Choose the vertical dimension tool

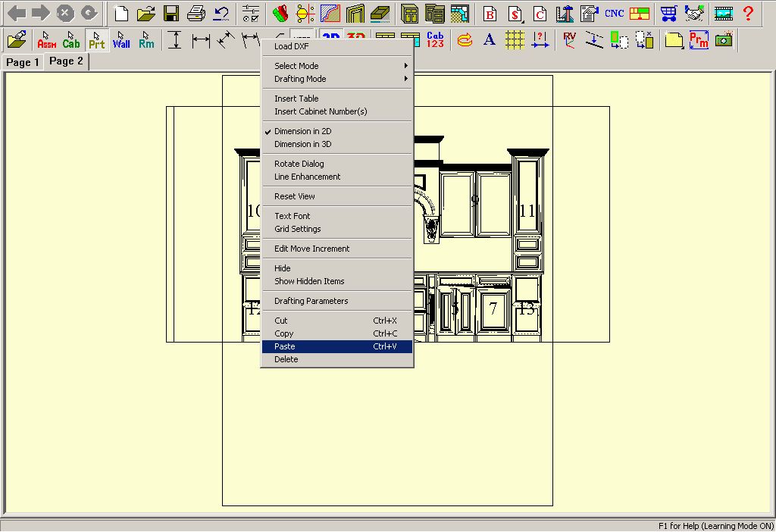pyautogui.click(x=175, y=40)
